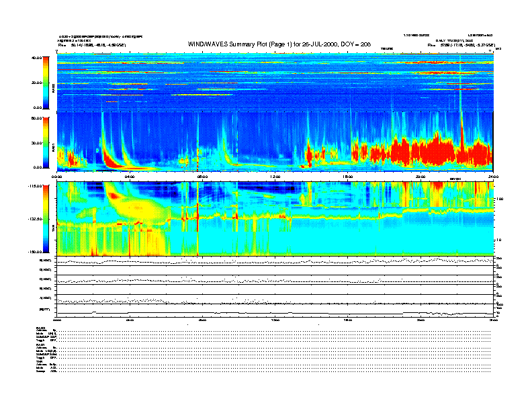532x411 pixels.
Task: Click the 20:00 tick label under RAD1 panel
Action: [420, 177]
